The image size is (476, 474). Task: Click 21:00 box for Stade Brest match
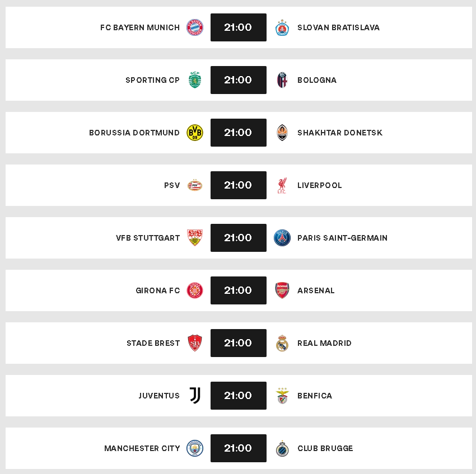[x=239, y=343]
